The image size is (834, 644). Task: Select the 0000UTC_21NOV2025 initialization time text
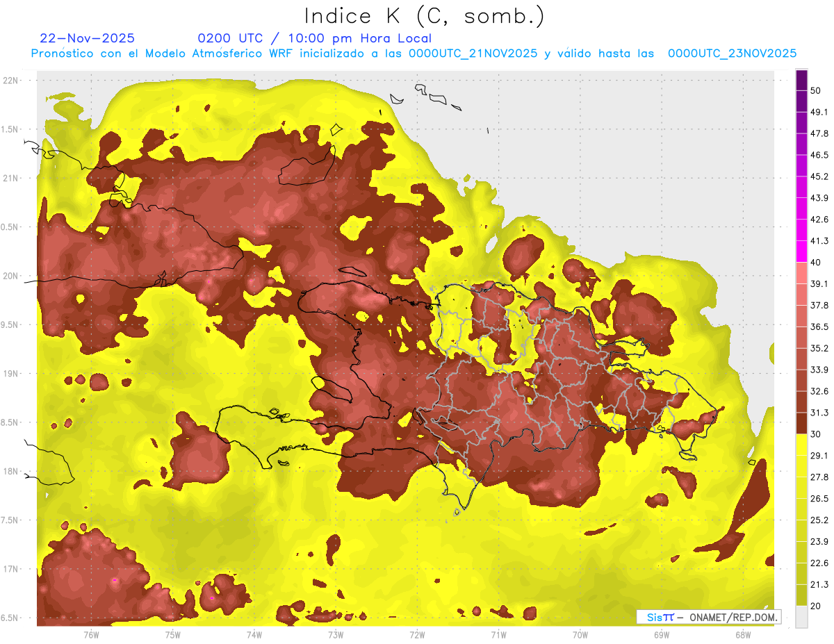click(x=473, y=53)
